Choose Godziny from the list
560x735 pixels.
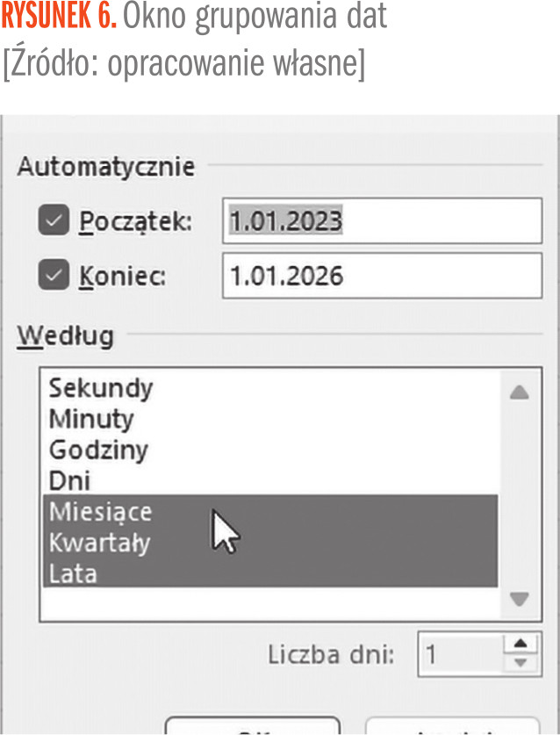[98, 450]
